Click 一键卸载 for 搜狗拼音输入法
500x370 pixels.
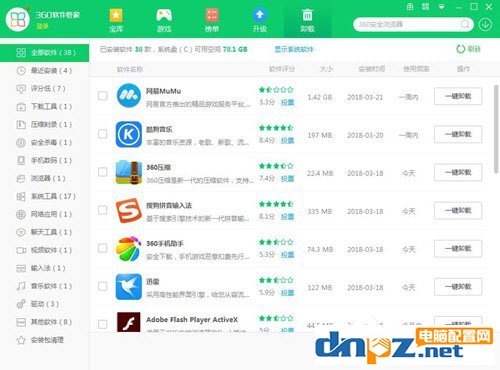458,210
